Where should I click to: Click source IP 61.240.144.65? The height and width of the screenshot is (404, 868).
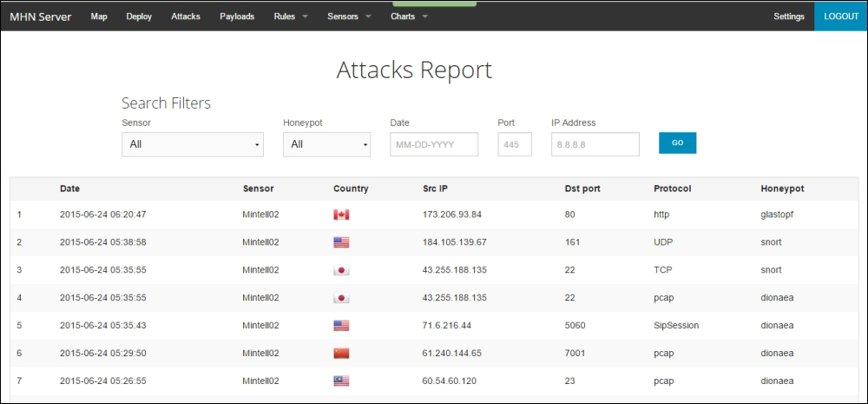coord(451,353)
